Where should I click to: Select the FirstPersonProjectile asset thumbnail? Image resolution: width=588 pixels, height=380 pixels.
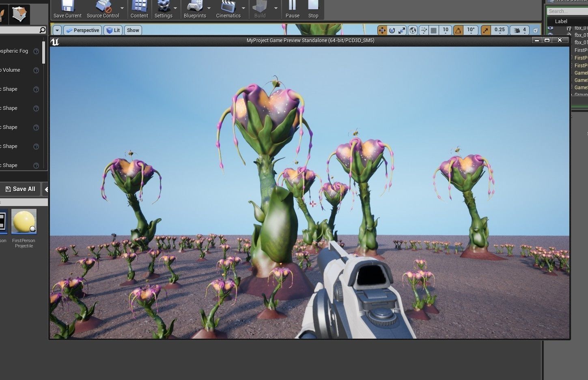(24, 222)
